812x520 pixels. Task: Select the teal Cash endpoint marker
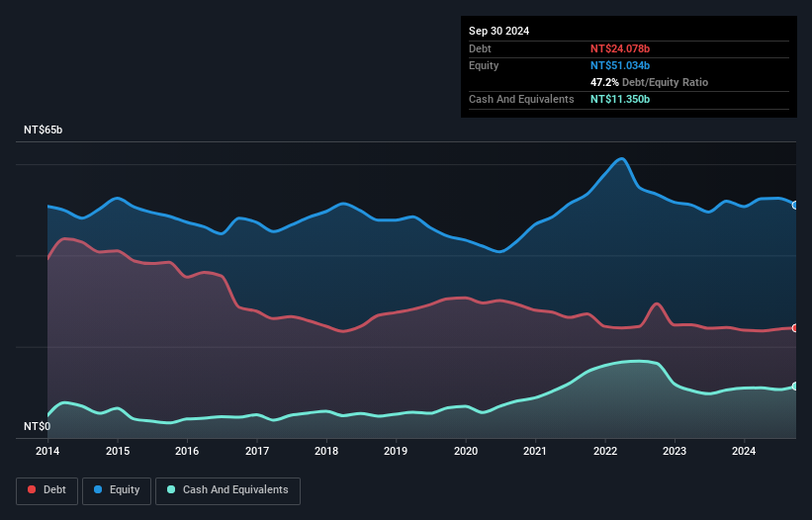[x=795, y=386]
